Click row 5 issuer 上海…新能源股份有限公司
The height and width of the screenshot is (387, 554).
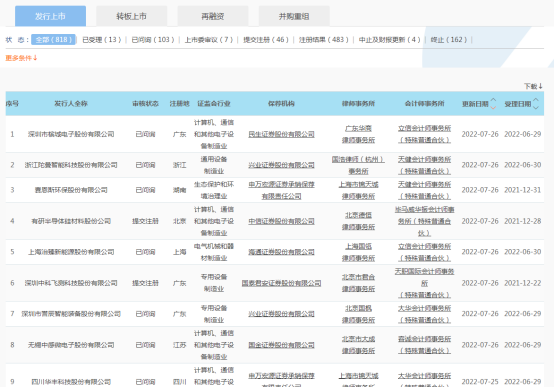(x=71, y=252)
